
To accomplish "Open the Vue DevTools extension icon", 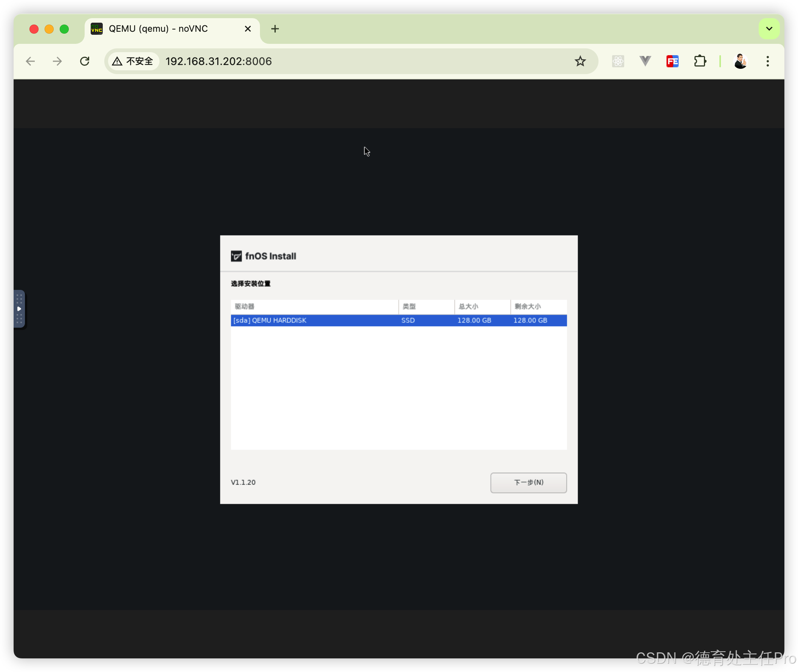I will [645, 61].
